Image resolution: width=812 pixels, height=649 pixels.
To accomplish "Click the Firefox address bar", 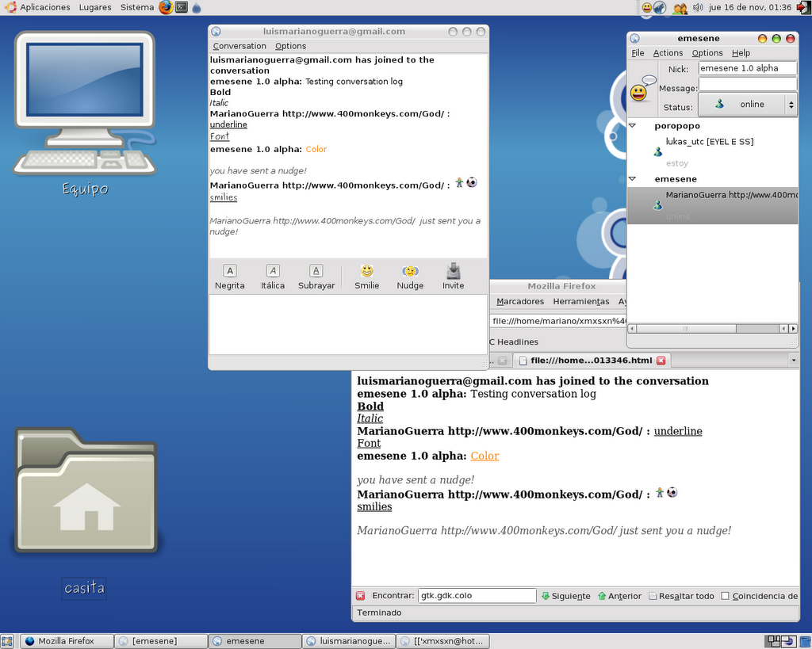I will point(558,321).
